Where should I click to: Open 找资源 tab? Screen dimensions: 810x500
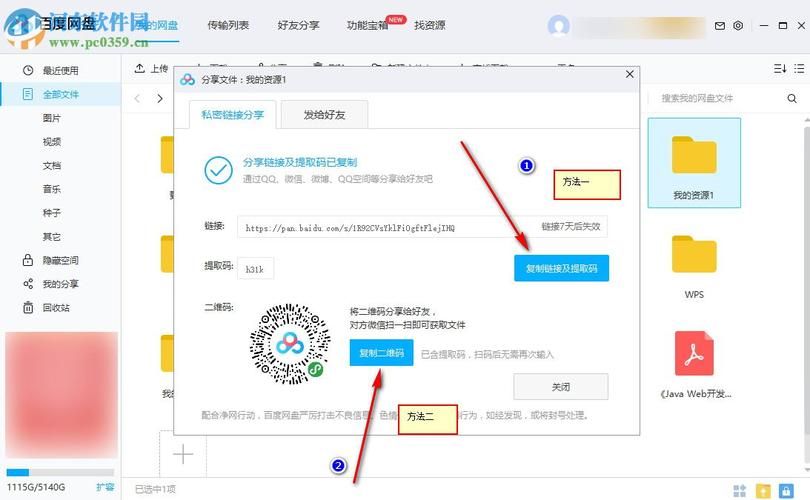(429, 25)
